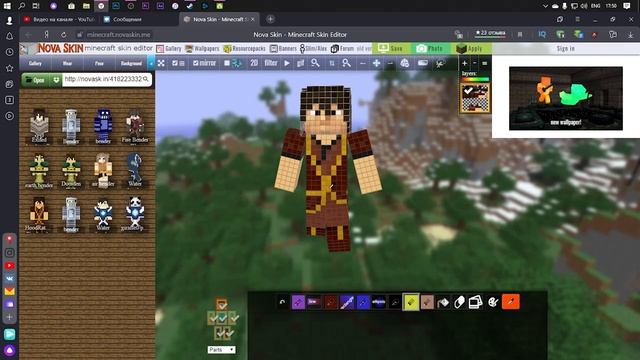Screen dimensions: 640x360
Task: Select the yellow pencil tool
Action: 411,302
